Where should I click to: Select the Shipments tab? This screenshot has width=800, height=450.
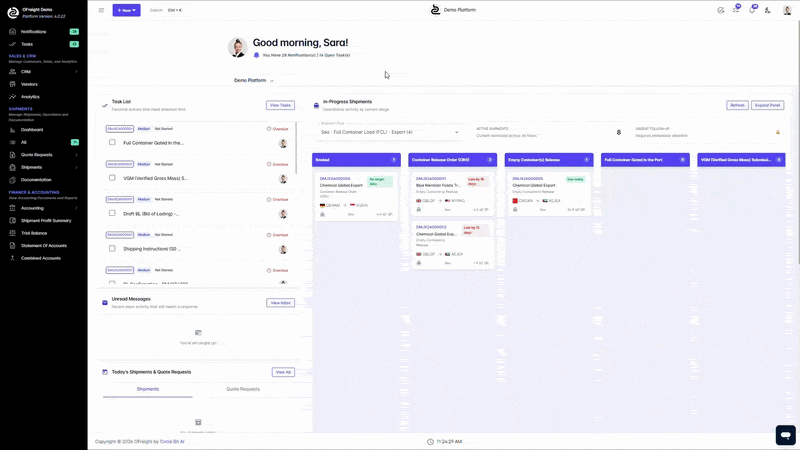[x=147, y=389]
